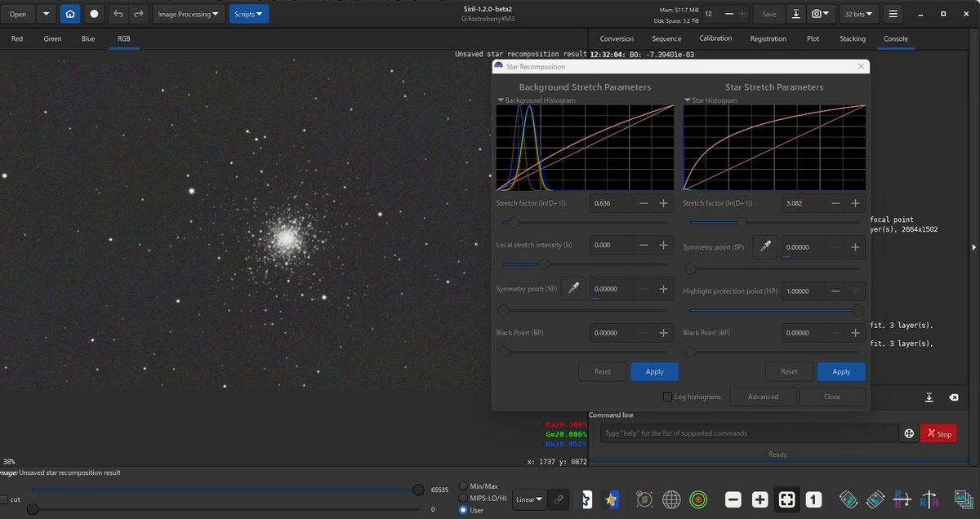Viewport: 980px width, 519px height.
Task: Switch to the Green channel tab
Action: point(51,38)
